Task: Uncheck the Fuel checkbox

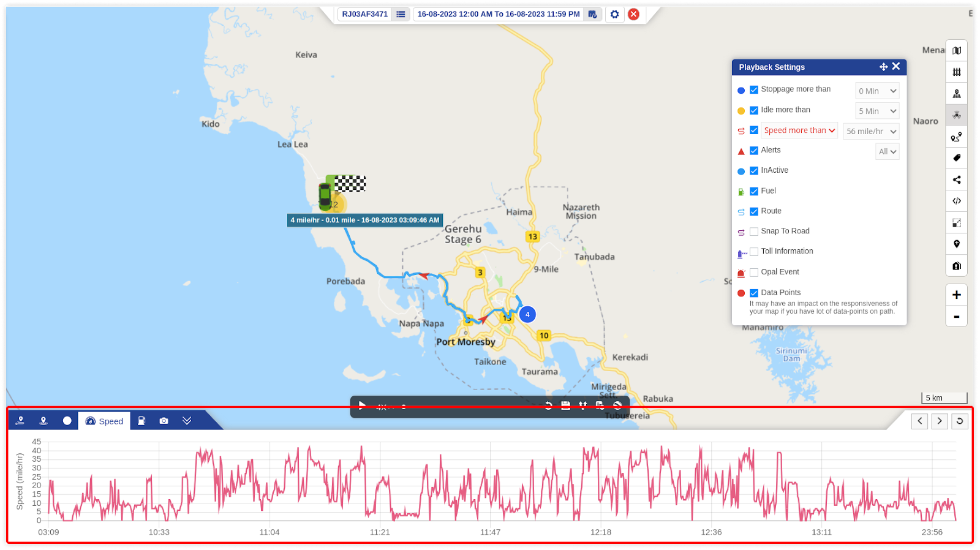Action: click(x=754, y=191)
